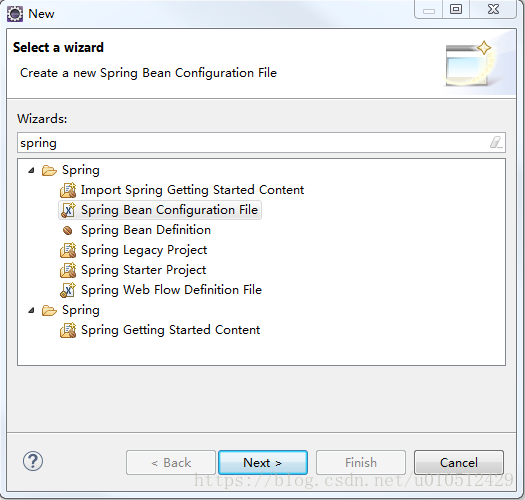Select the first Spring folder node
The image size is (525, 500).
pyautogui.click(x=81, y=170)
